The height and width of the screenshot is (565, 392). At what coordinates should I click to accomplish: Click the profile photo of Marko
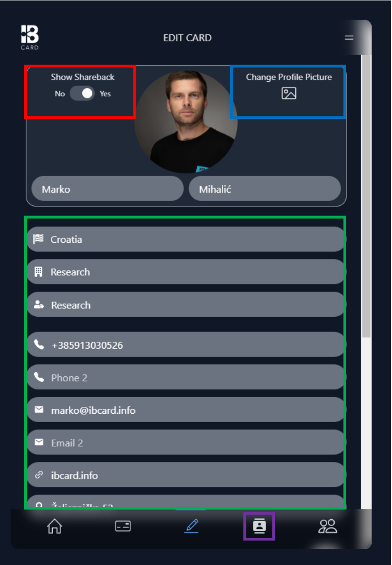[x=186, y=122]
